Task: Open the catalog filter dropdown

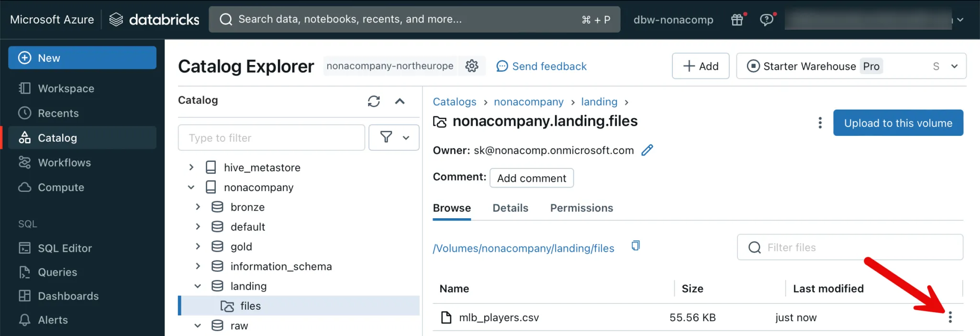Action: 394,138
